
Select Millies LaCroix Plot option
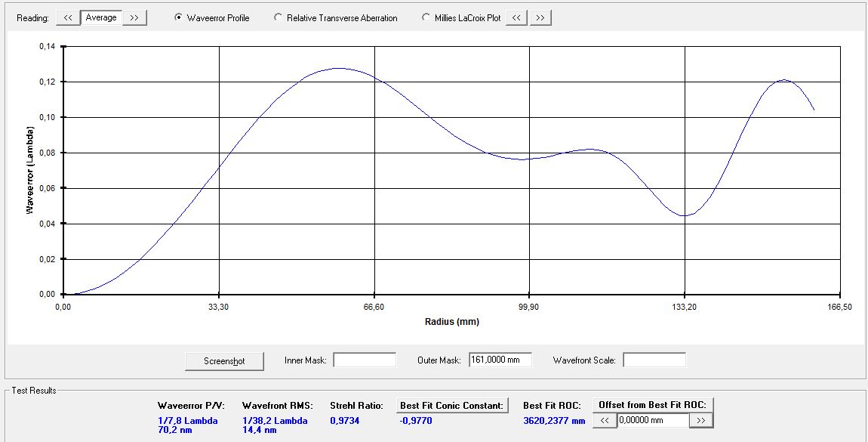click(461, 17)
